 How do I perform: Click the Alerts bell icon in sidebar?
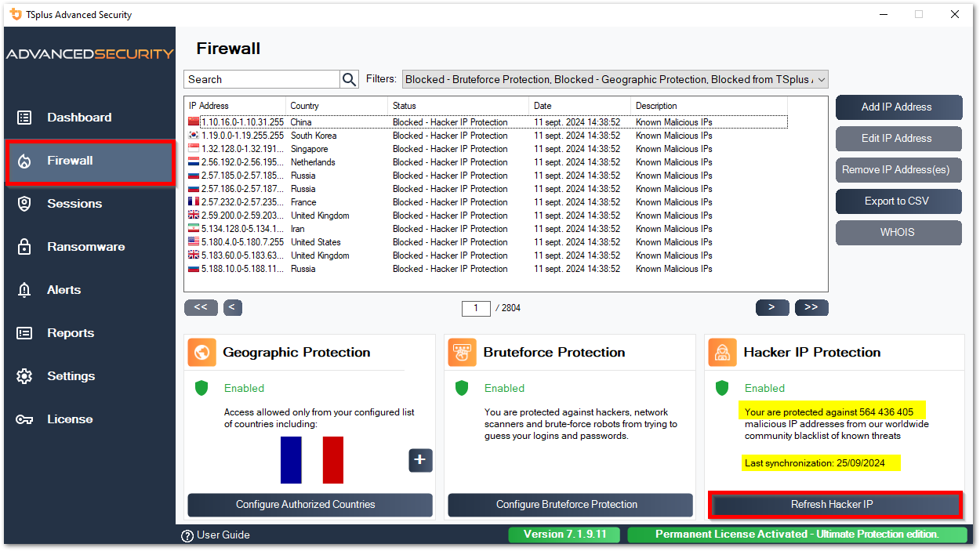click(x=22, y=289)
